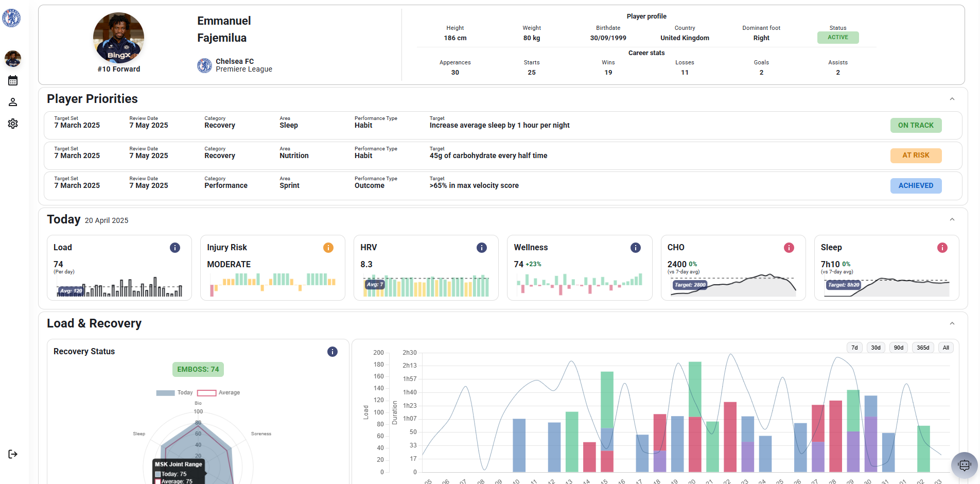This screenshot has width=980, height=484.
Task: Toggle the Average series in radar legend
Action: click(219, 393)
